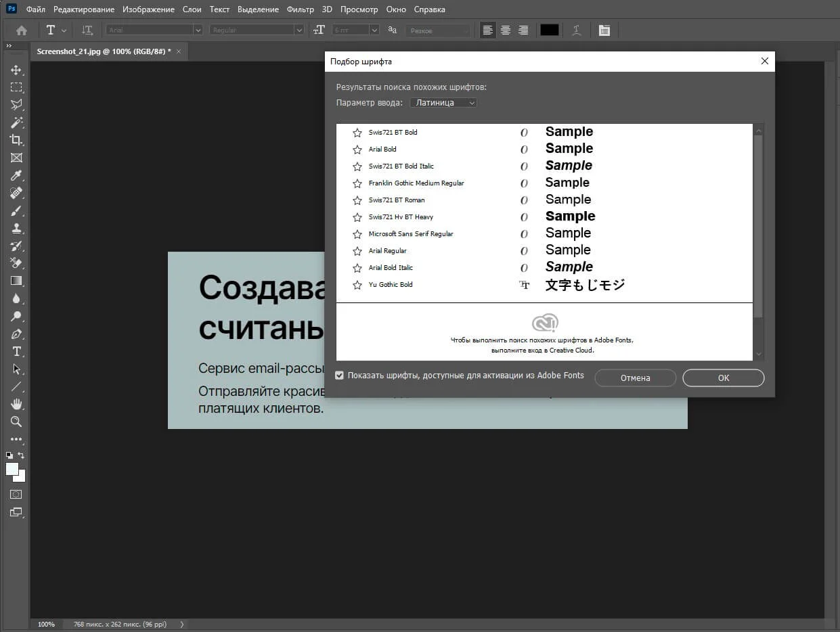Favorite the Arial Bold font star
This screenshot has height=632, width=840.
coord(357,150)
